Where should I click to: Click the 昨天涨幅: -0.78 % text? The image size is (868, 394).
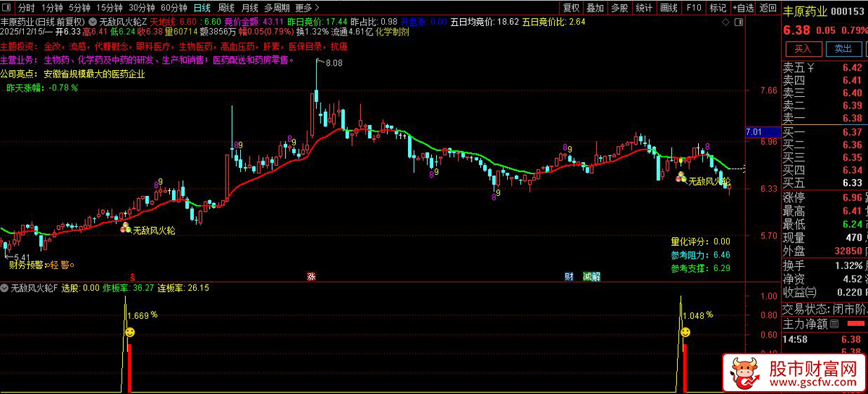[41, 87]
